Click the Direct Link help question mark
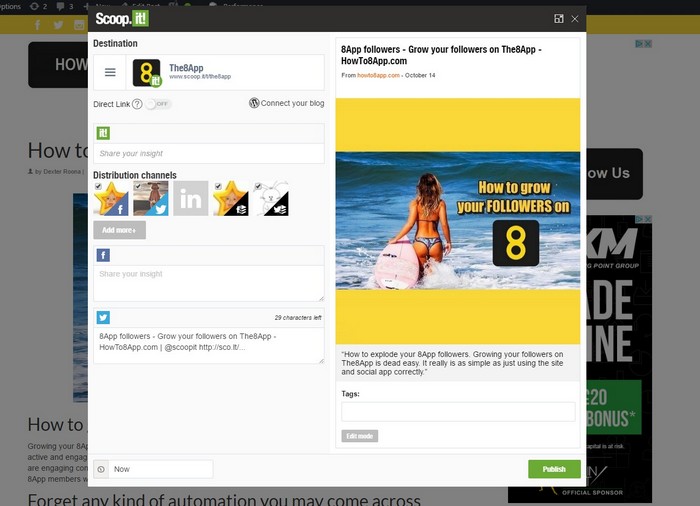This screenshot has height=506, width=700. pyautogui.click(x=137, y=104)
